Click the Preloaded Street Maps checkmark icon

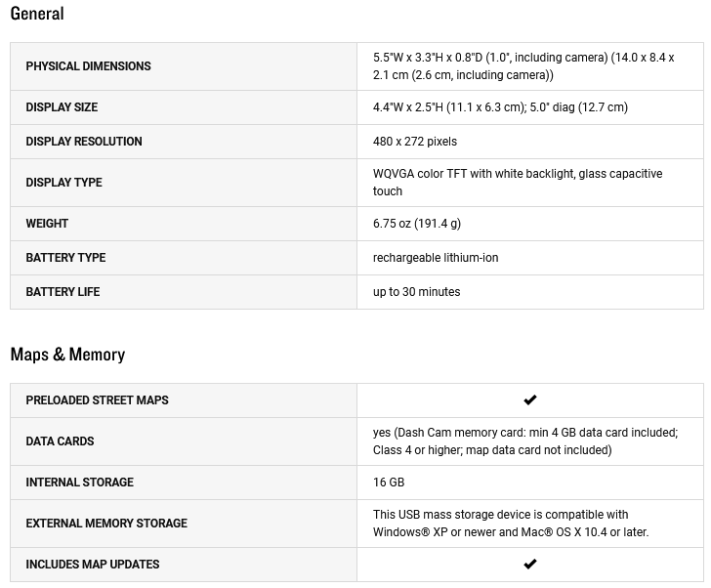[x=530, y=400]
